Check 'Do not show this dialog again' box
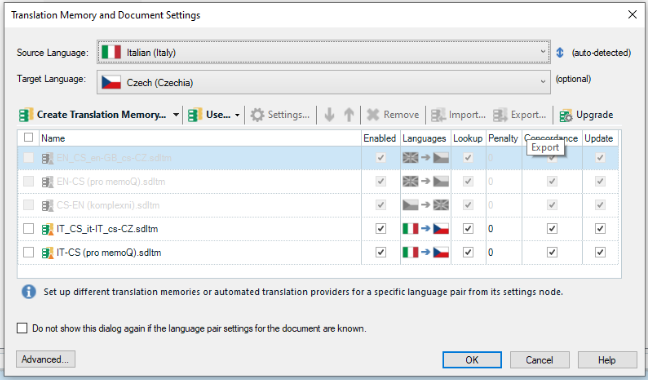This screenshot has height=380, width=648. coord(22,328)
